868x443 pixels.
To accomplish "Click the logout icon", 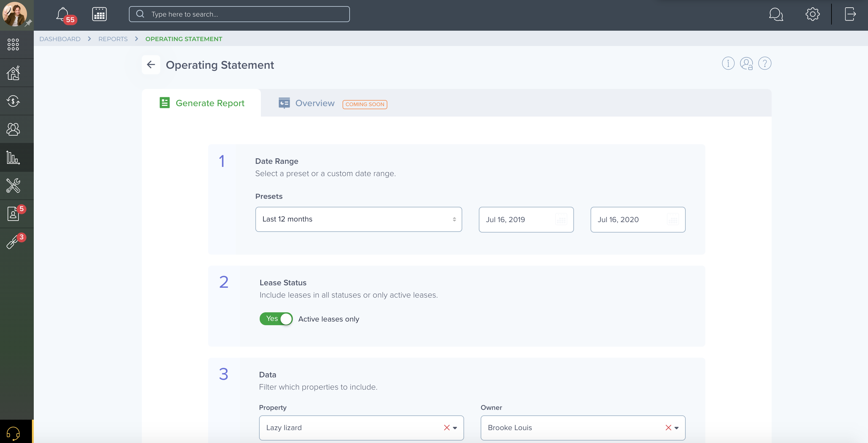I will click(x=850, y=14).
